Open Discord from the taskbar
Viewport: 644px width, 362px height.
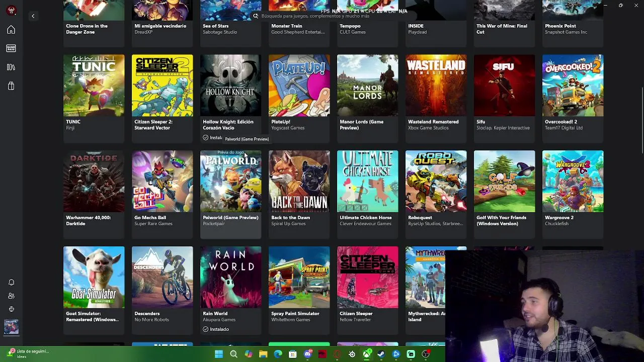click(x=307, y=354)
